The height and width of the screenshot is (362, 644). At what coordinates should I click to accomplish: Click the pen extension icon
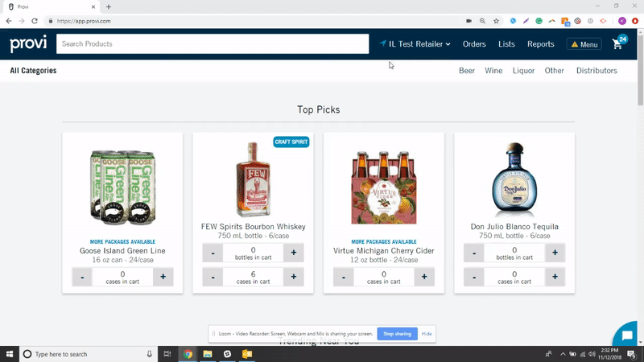click(x=526, y=21)
